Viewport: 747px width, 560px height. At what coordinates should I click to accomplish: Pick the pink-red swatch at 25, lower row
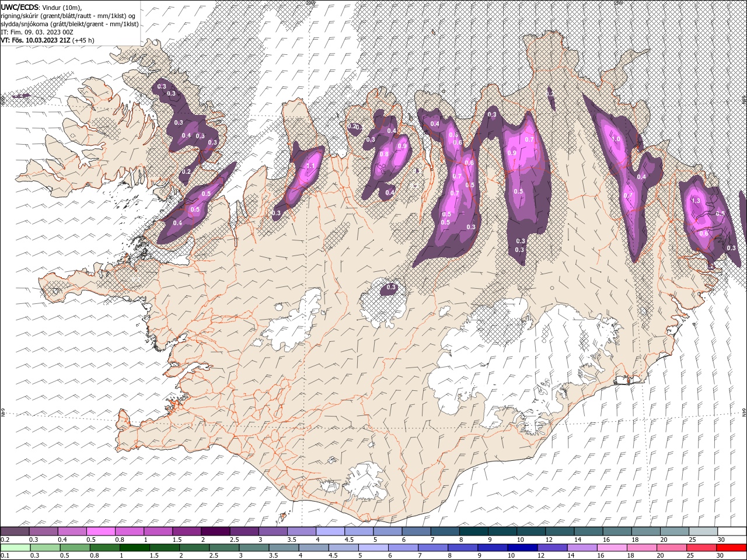click(700, 548)
